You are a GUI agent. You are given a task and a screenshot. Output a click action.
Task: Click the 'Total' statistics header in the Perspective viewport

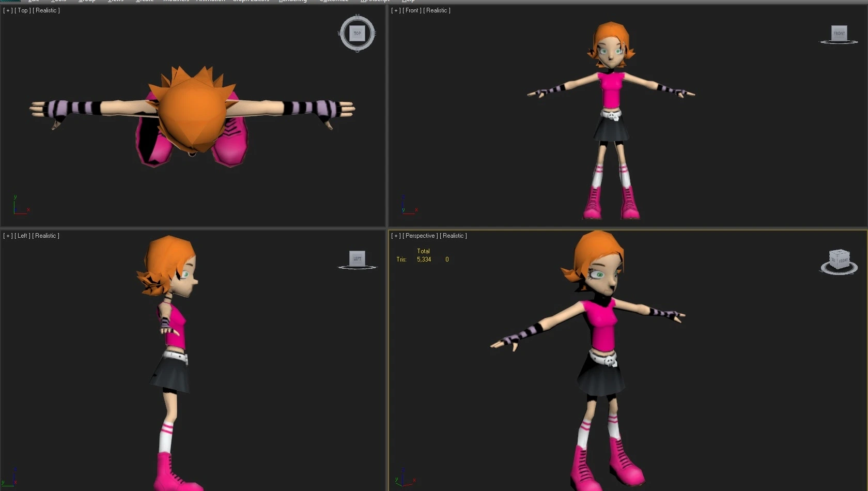[x=423, y=251]
